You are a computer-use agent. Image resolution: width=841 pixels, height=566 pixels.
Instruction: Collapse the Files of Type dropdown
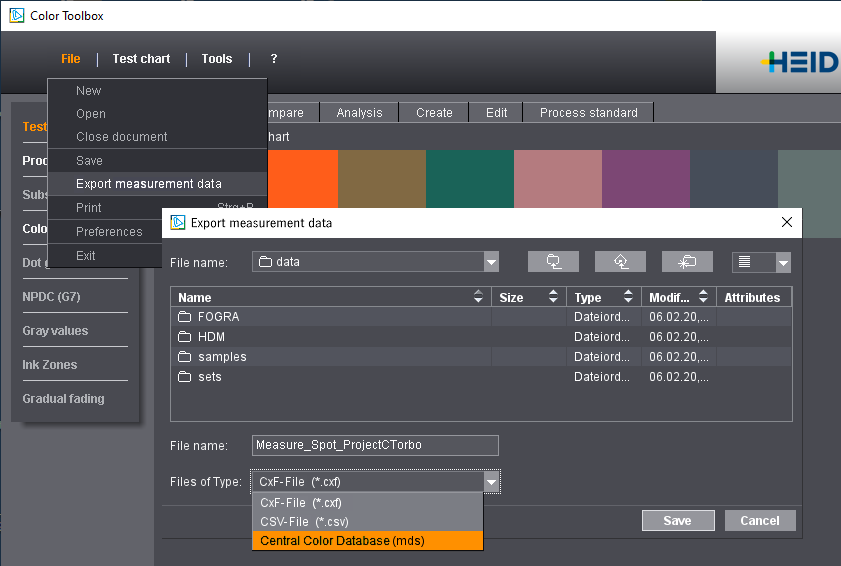pyautogui.click(x=491, y=482)
